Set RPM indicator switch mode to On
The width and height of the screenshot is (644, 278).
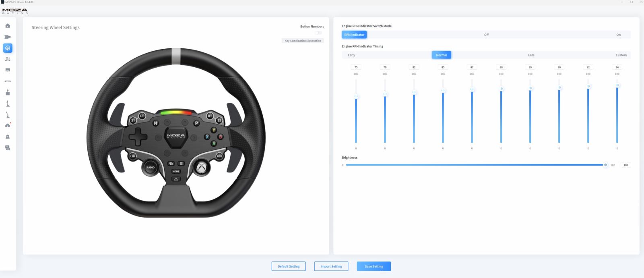pyautogui.click(x=618, y=35)
